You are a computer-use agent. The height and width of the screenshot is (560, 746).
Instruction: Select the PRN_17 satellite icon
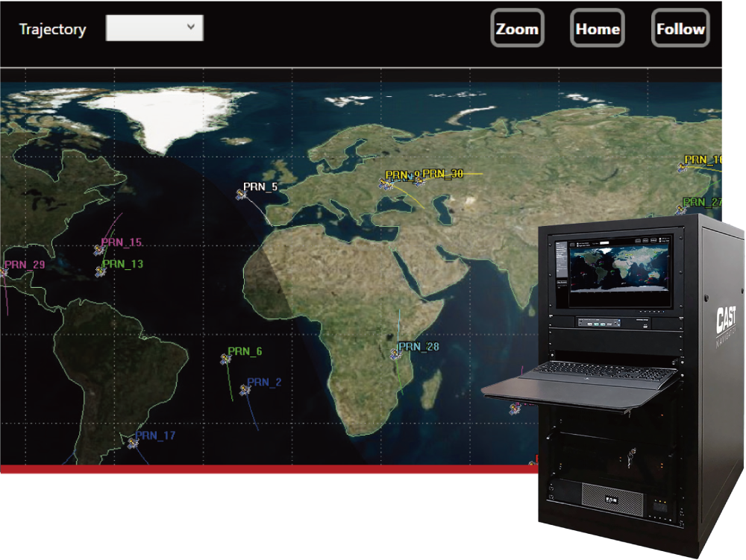133,443
